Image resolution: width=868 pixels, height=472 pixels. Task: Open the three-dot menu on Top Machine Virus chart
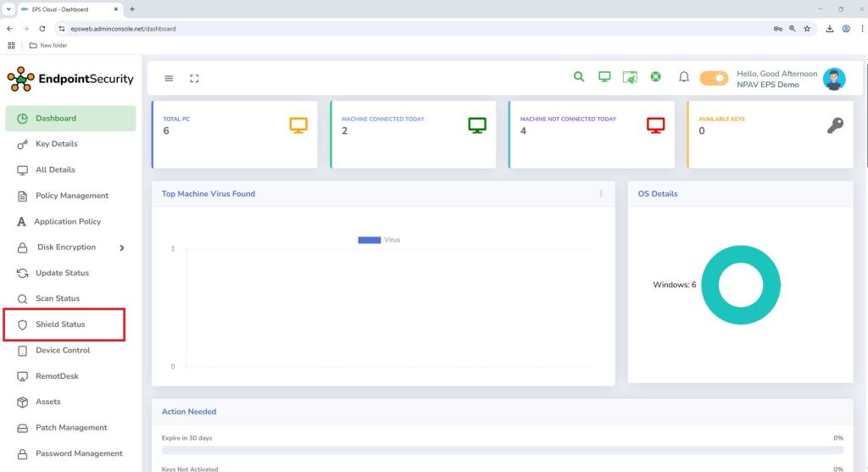click(x=601, y=193)
